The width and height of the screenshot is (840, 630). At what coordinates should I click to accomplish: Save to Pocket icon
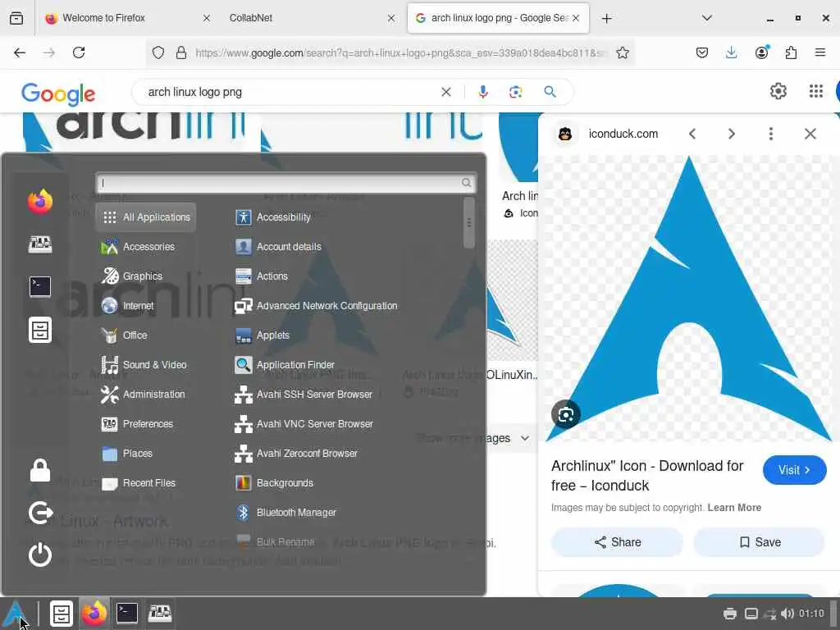(702, 52)
